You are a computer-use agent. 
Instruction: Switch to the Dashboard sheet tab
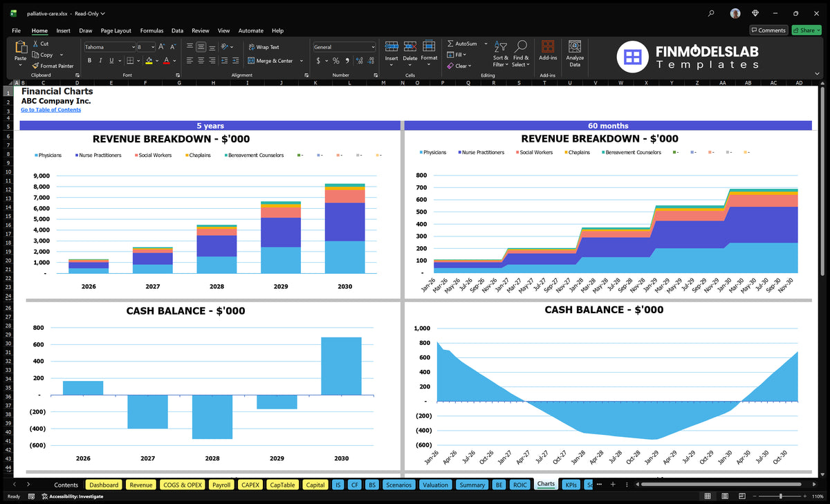[x=104, y=485]
